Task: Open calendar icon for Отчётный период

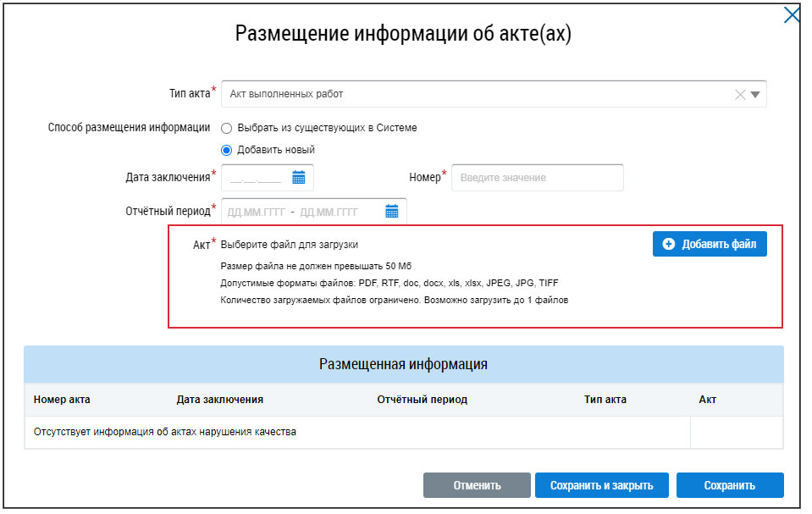Action: click(392, 212)
